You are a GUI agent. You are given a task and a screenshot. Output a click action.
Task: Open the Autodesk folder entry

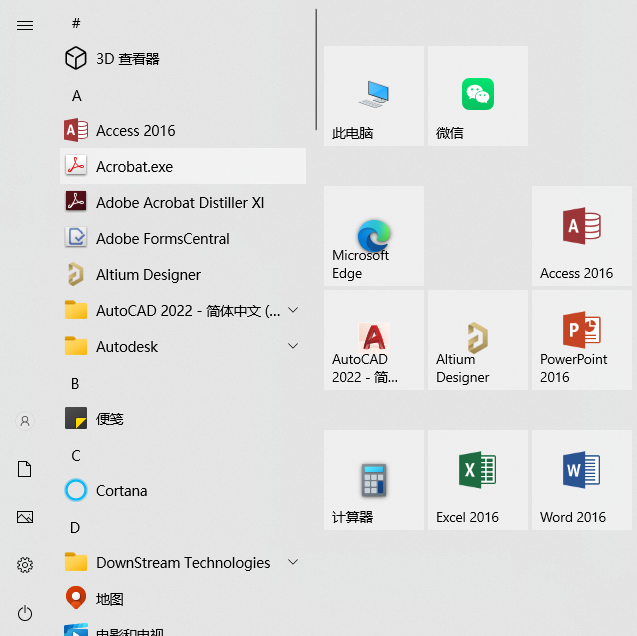point(183,347)
